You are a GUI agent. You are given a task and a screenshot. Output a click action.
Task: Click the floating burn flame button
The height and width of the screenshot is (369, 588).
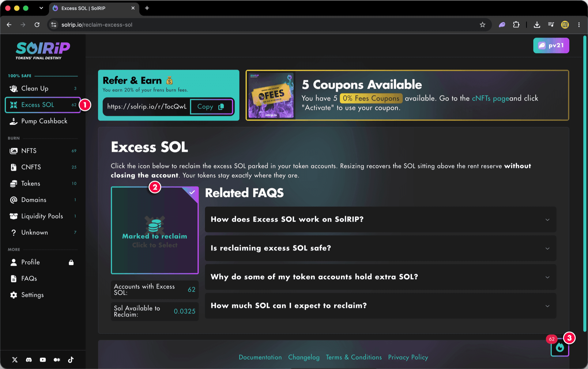pos(560,348)
